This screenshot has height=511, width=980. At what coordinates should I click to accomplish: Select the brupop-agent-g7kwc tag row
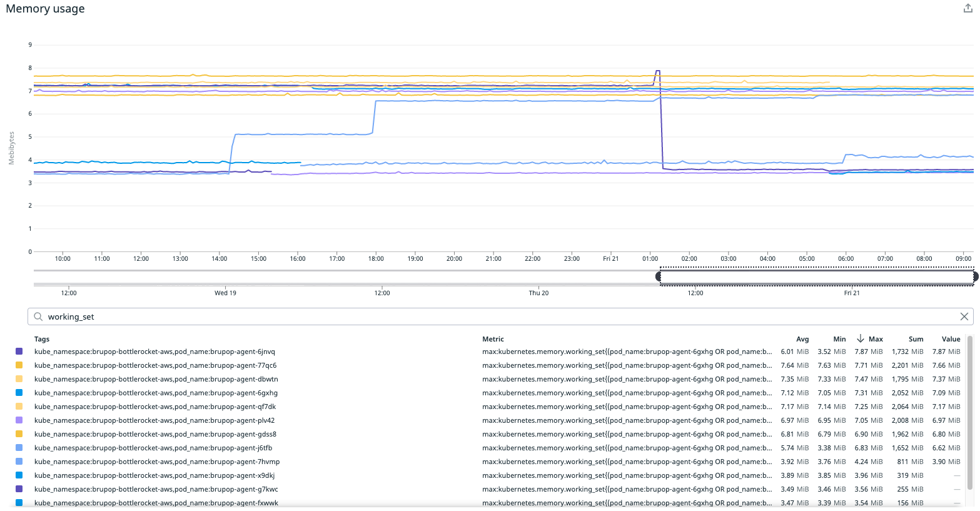(156, 489)
